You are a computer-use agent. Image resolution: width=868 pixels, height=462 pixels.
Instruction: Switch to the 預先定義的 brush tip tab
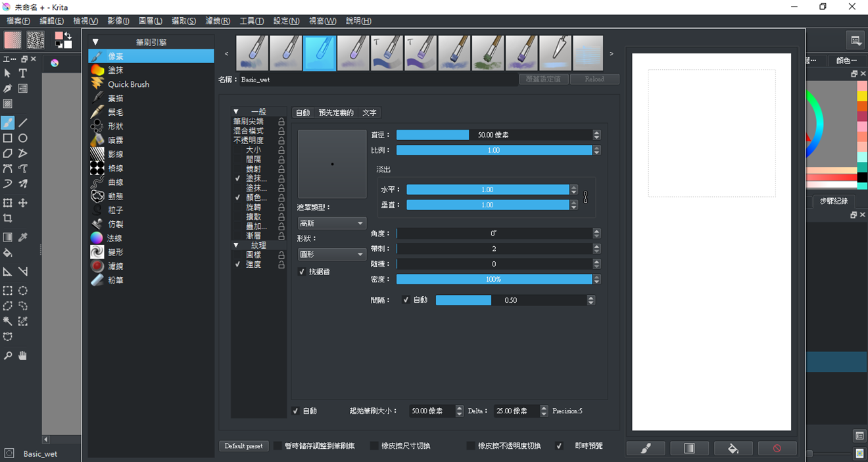[336, 113]
